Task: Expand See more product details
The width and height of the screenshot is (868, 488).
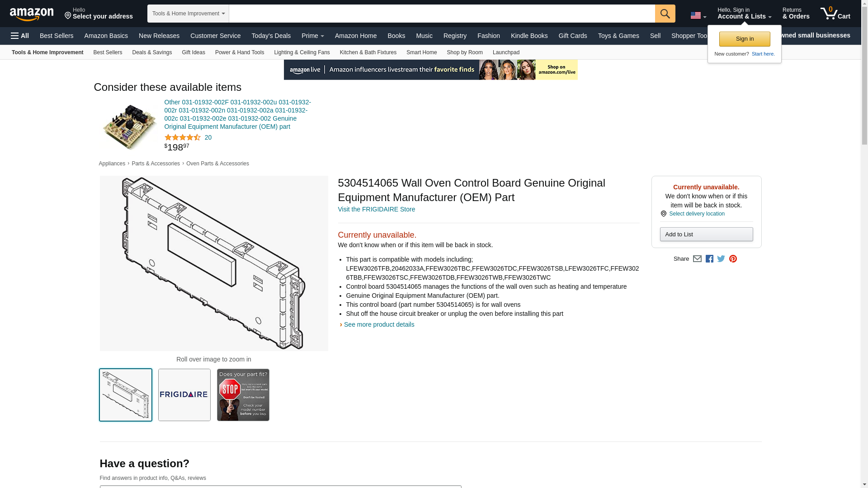Action: point(379,324)
